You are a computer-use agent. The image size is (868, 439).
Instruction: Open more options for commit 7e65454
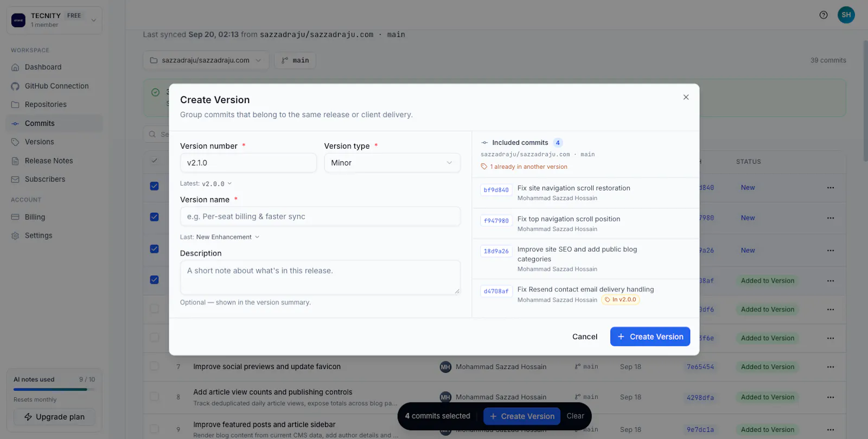click(831, 367)
